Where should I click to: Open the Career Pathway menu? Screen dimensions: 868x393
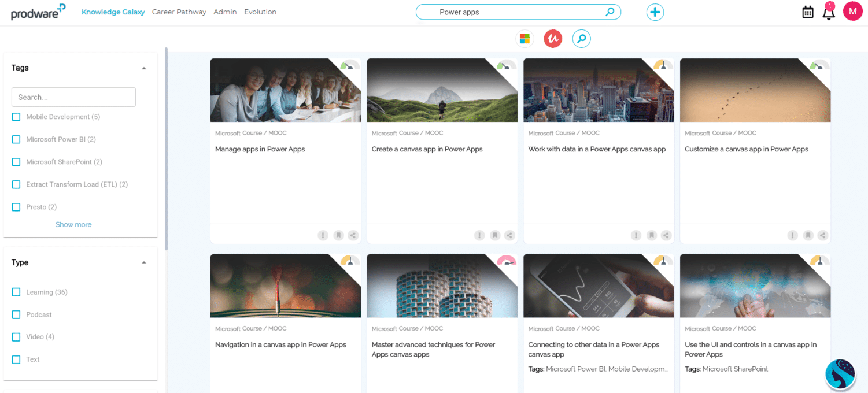(179, 12)
